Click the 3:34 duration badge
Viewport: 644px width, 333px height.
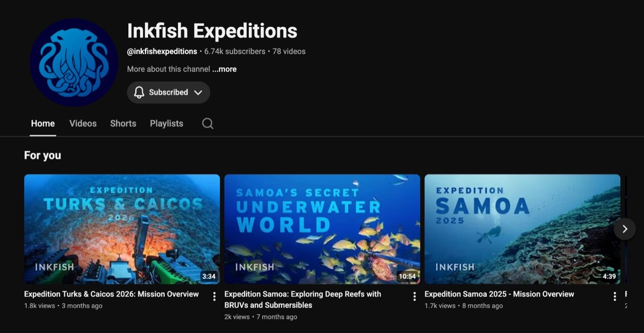pyautogui.click(x=209, y=277)
